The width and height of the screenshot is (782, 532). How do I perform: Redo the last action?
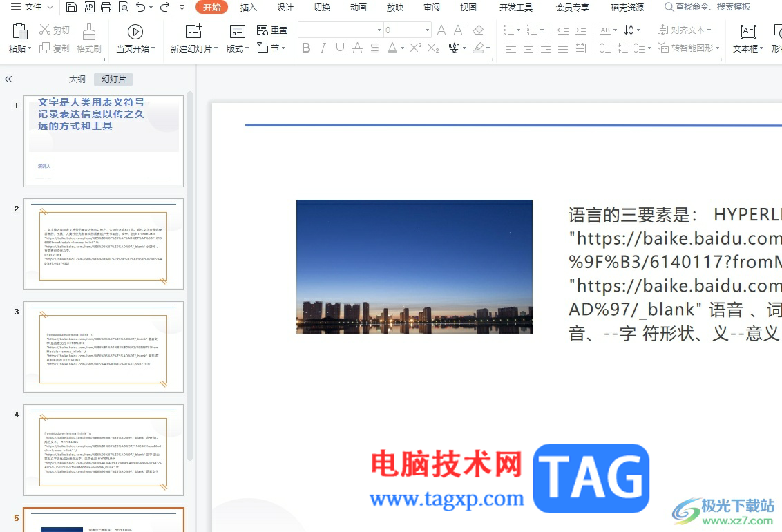164,7
